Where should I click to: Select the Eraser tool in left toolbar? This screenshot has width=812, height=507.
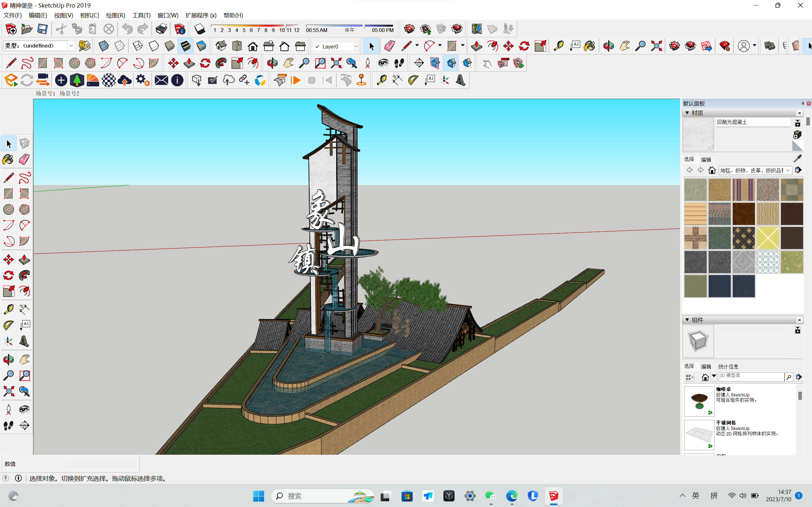coord(24,159)
